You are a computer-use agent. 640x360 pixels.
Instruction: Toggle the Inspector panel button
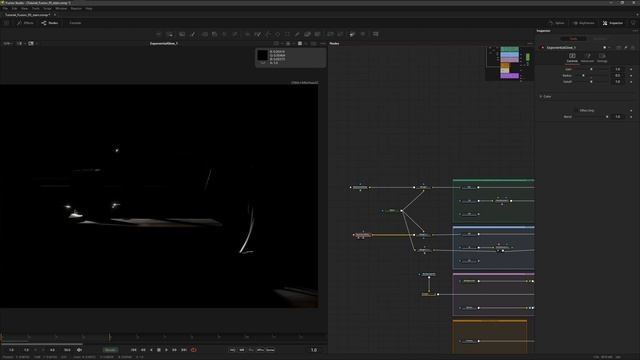(x=613, y=23)
